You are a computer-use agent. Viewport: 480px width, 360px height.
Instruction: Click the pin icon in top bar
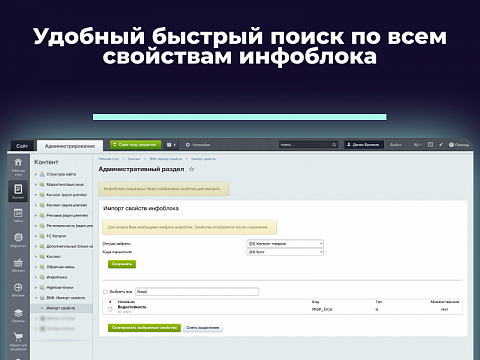click(441, 145)
